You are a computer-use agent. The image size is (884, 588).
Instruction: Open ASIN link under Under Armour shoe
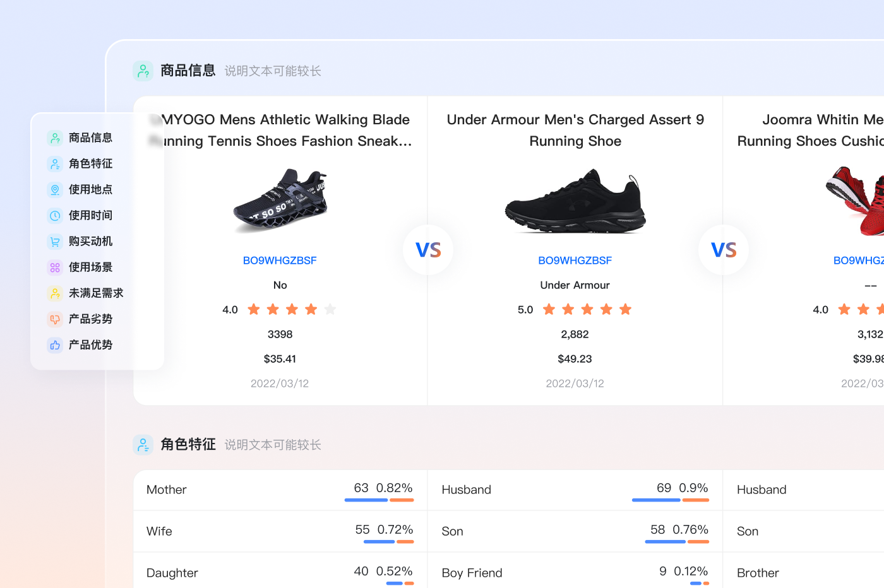pos(575,261)
